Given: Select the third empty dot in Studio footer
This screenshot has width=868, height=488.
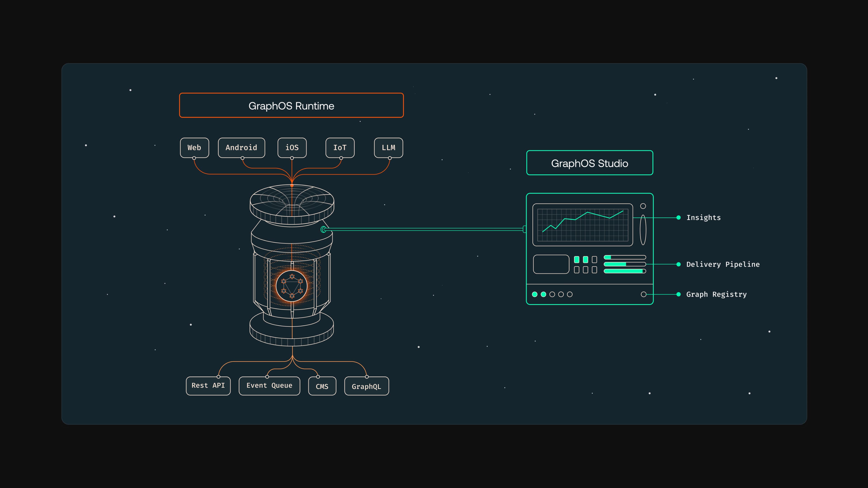Looking at the screenshot, I should pyautogui.click(x=570, y=294).
